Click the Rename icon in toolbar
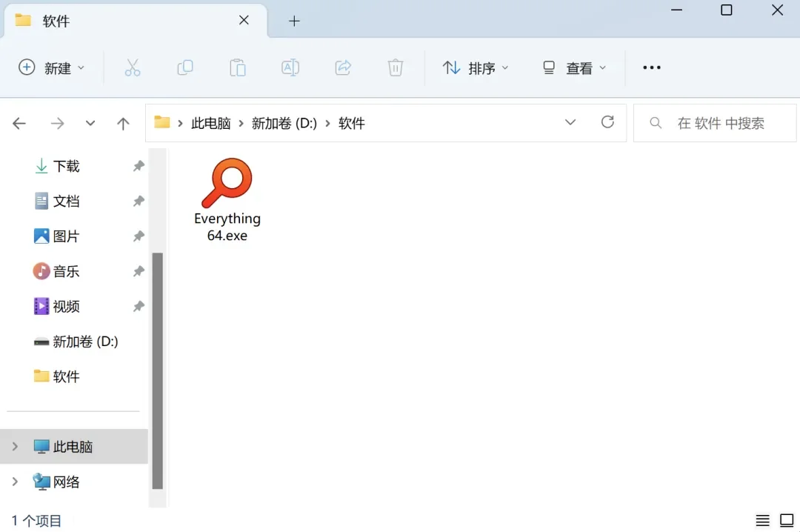Image resolution: width=800 pixels, height=532 pixels. 290,67
